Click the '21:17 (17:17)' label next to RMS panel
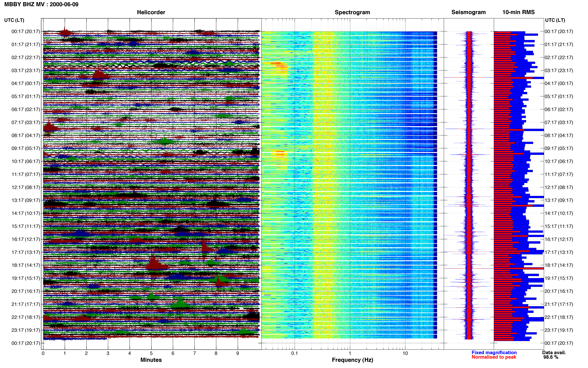This screenshot has height=368, width=588. point(559,304)
